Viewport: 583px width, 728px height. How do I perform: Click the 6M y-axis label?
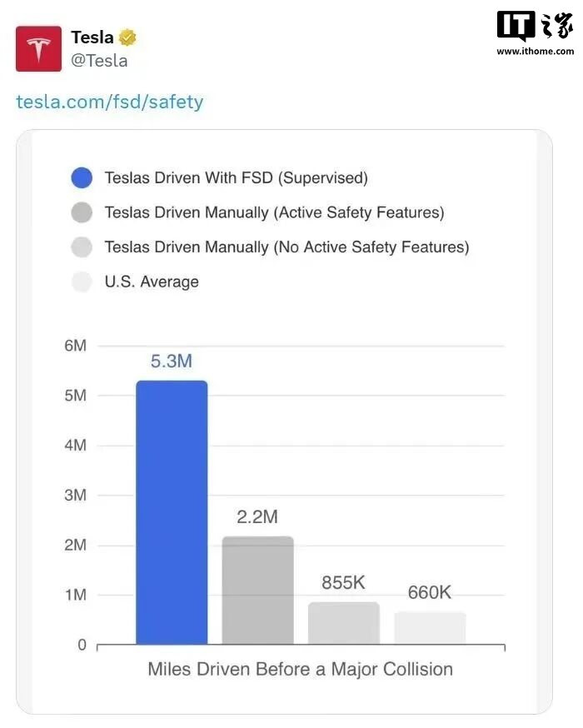75,345
